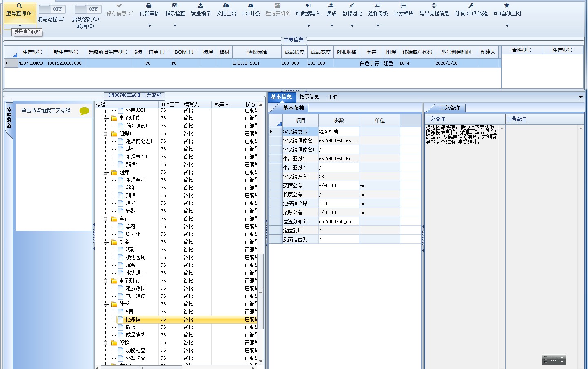Screen dimensions: 588x369
Task: Click the 重选开料图 image icon
Action: point(277,6)
